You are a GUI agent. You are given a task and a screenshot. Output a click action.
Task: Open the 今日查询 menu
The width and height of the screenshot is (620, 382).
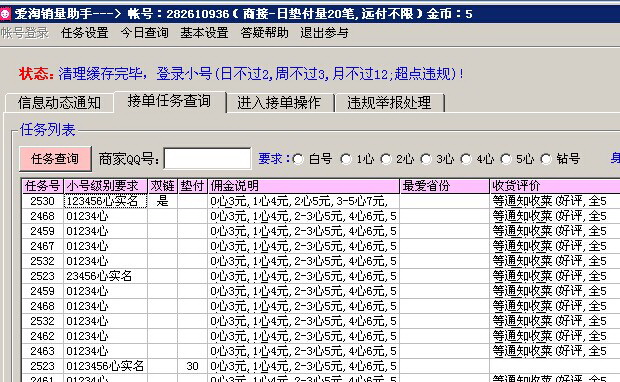coord(145,33)
